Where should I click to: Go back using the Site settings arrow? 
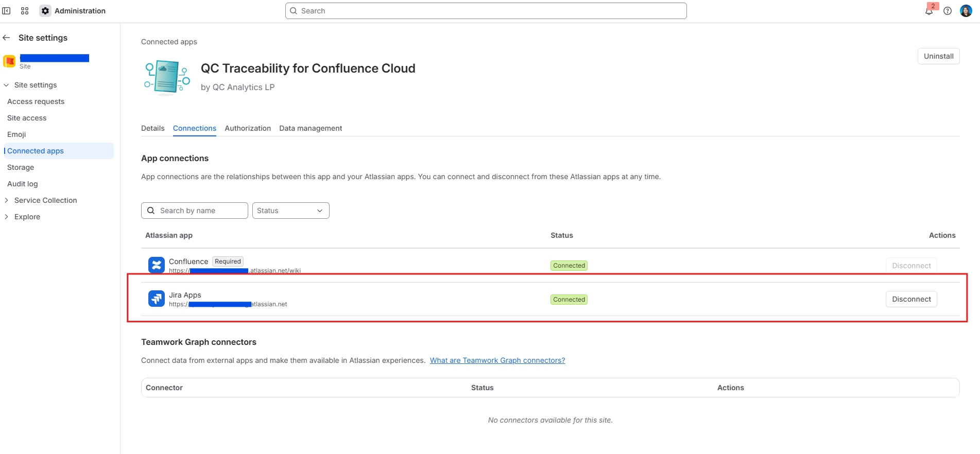point(6,38)
